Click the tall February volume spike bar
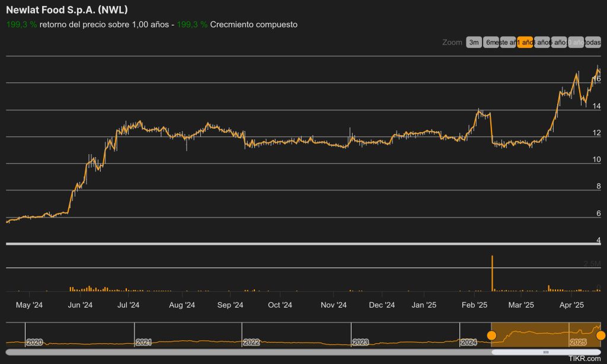Viewport: 607px width, 364px height. coord(492,273)
